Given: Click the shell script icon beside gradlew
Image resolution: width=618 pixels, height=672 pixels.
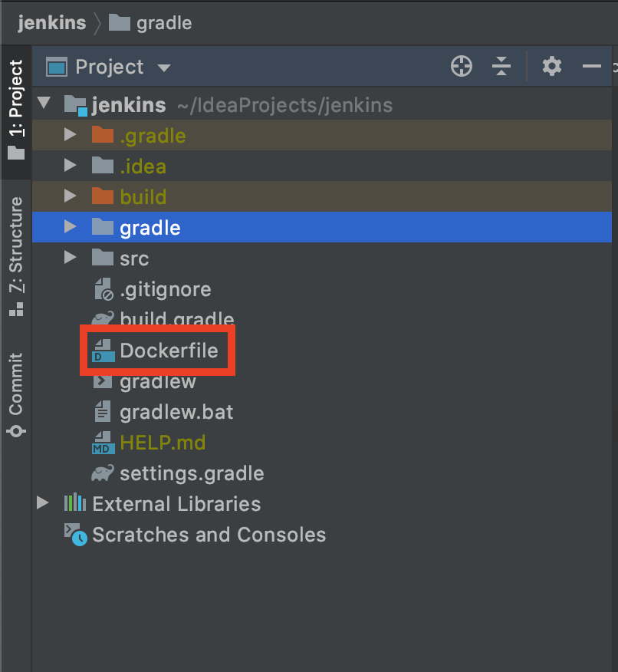Looking at the screenshot, I should click(103, 381).
